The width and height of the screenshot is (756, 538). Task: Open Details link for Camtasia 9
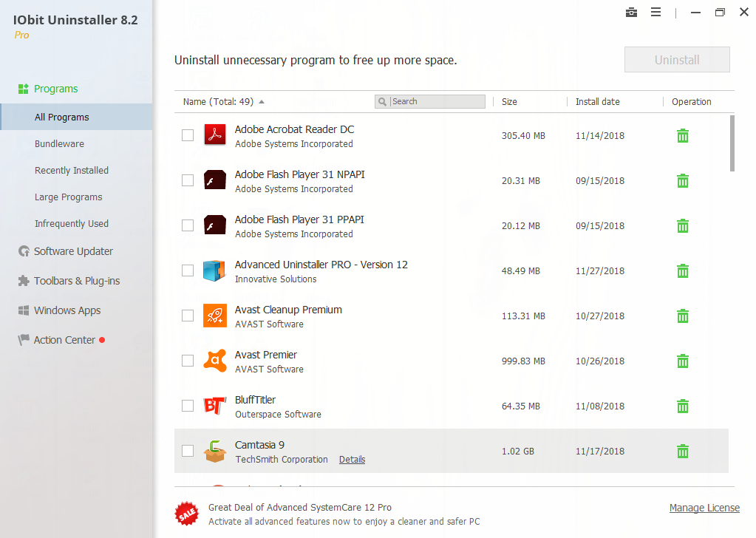click(x=352, y=460)
